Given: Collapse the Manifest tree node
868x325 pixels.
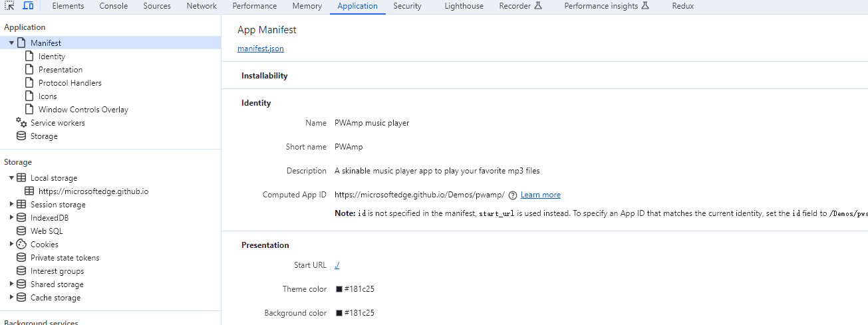Looking at the screenshot, I should pos(12,43).
